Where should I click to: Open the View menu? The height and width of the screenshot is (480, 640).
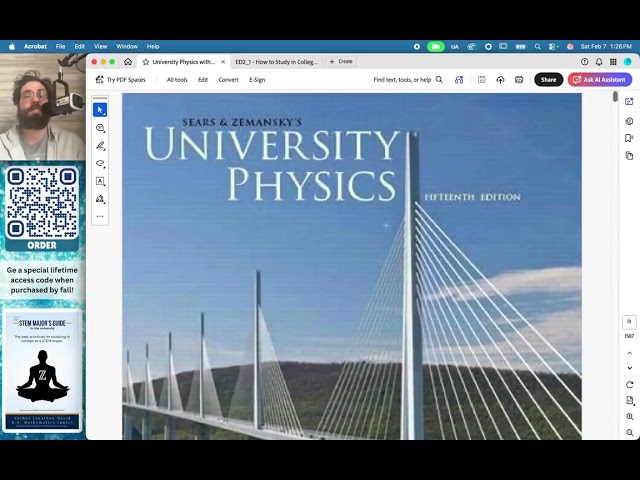100,47
